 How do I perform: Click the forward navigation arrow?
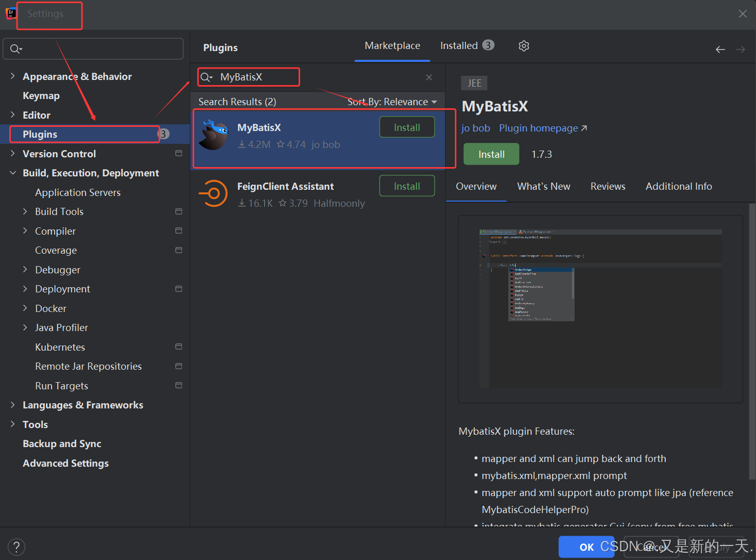(741, 50)
